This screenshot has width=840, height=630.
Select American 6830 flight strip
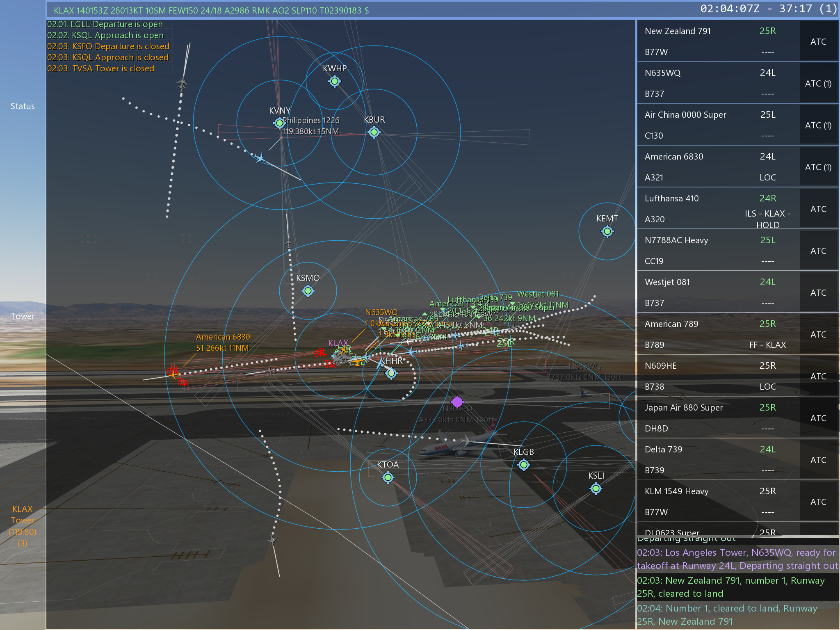click(x=718, y=167)
